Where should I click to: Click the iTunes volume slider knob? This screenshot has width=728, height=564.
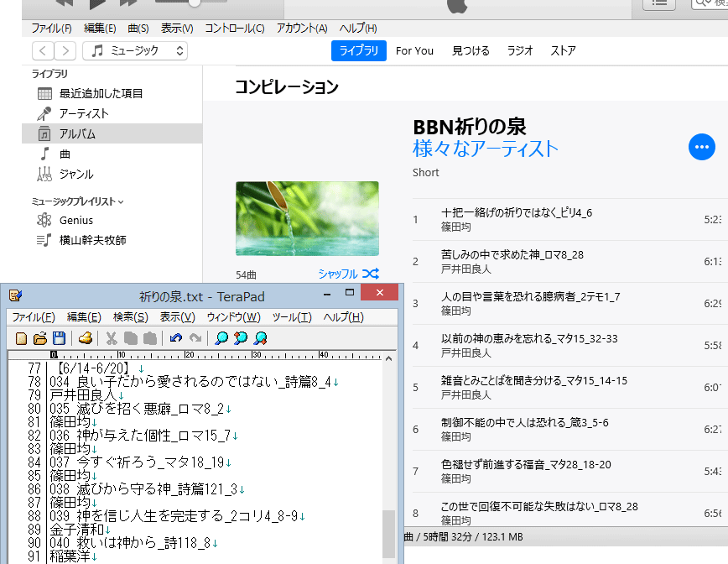195,3
